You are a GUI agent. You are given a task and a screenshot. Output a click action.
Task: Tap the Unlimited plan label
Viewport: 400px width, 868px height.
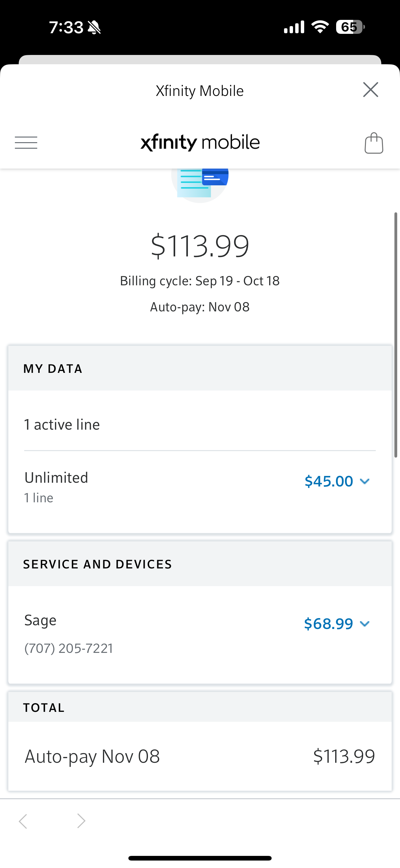point(56,478)
